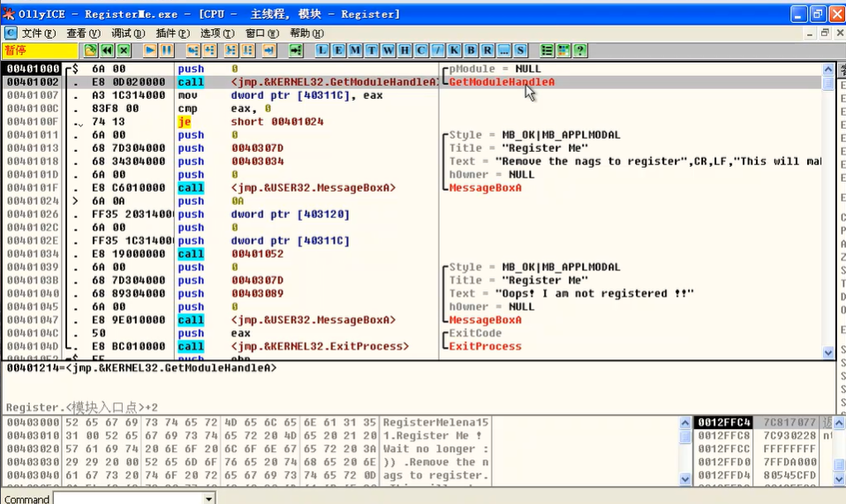Open the Log window with L button

pos(322,50)
